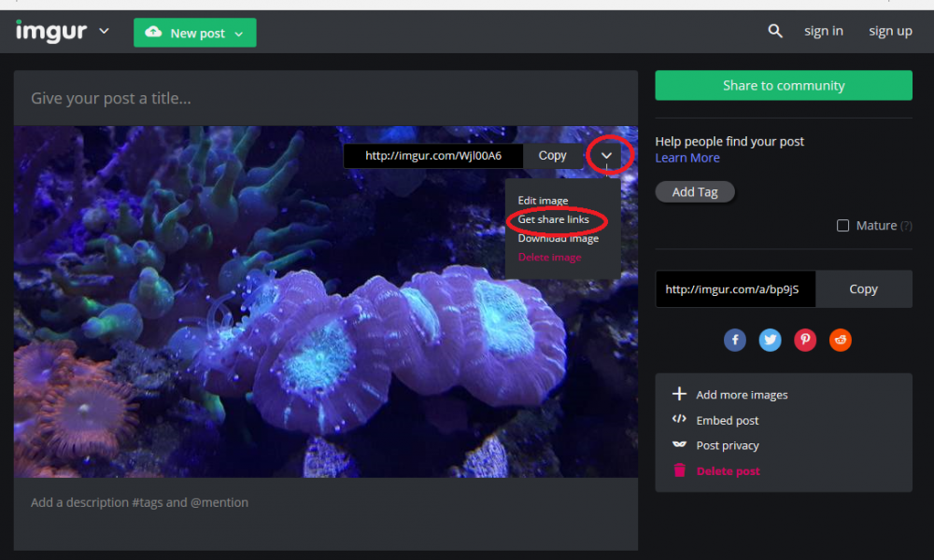Click the Add Tag button
Viewport: 934px width, 560px height.
pyautogui.click(x=695, y=192)
